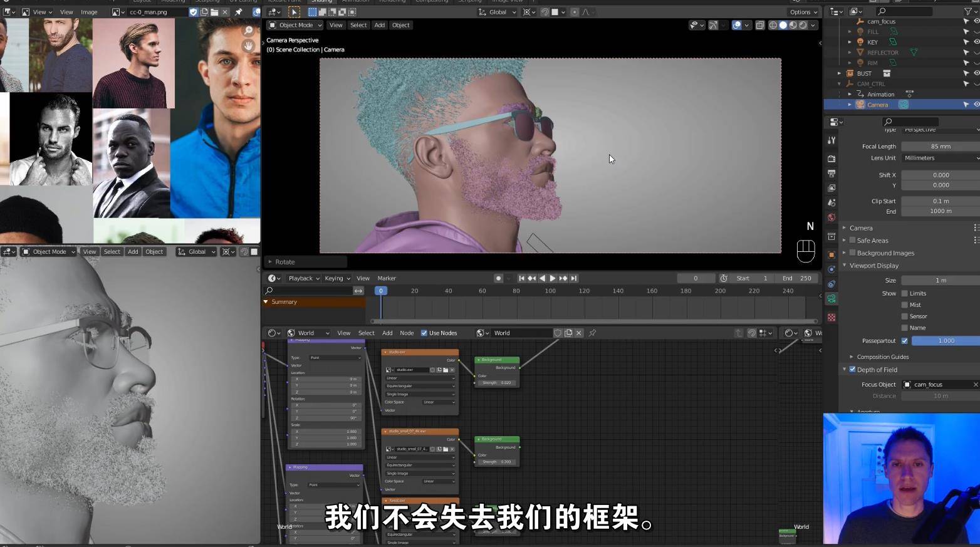The image size is (980, 547).
Task: Play the animation forward
Action: [553, 278]
